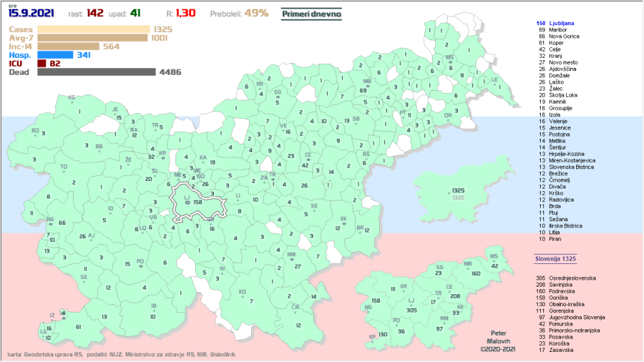Image resolution: width=644 pixels, height=362 pixels.
Task: Click the Slovenija 1325 heading
Action: (x=556, y=258)
